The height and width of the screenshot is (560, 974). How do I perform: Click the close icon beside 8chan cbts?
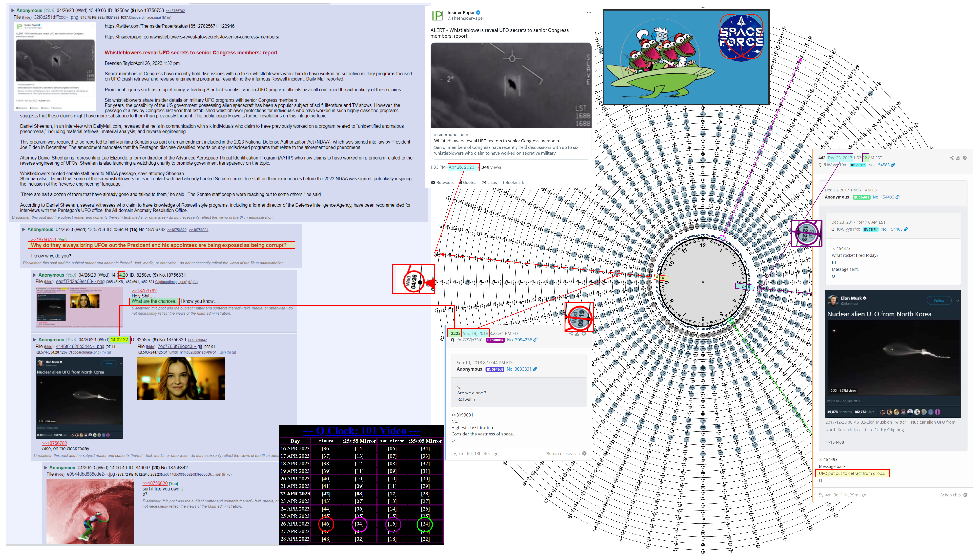point(965,495)
